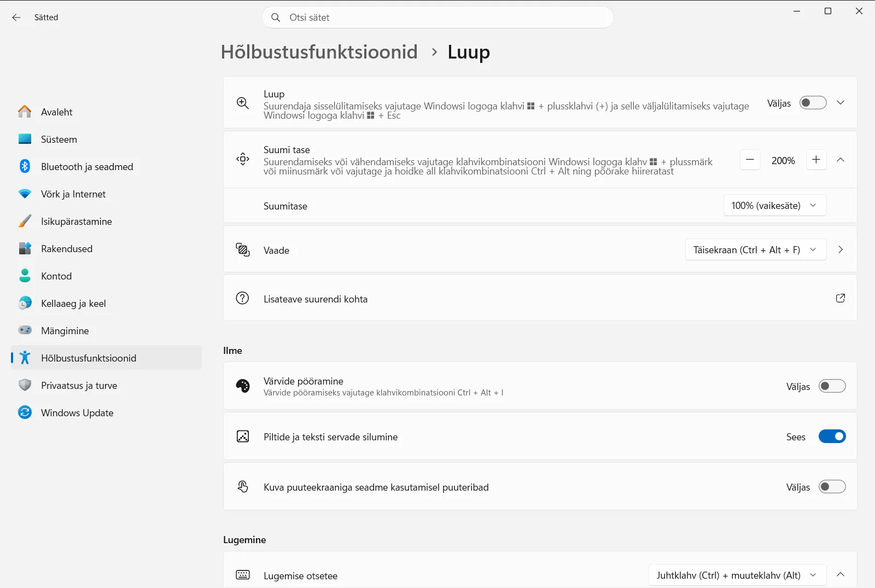This screenshot has height=588, width=875.
Task: Open the Lugemise otsetee key dropdown
Action: pos(738,575)
